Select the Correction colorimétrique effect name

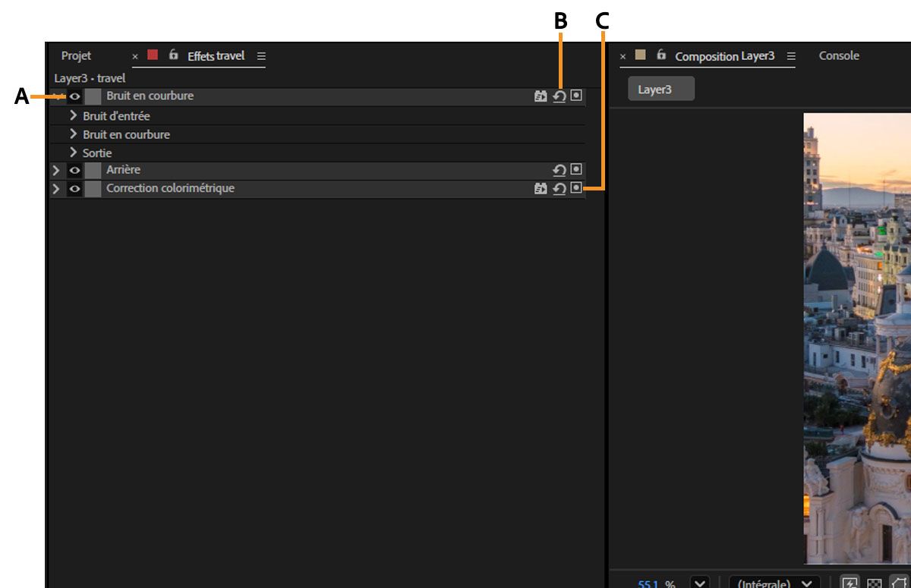point(170,187)
